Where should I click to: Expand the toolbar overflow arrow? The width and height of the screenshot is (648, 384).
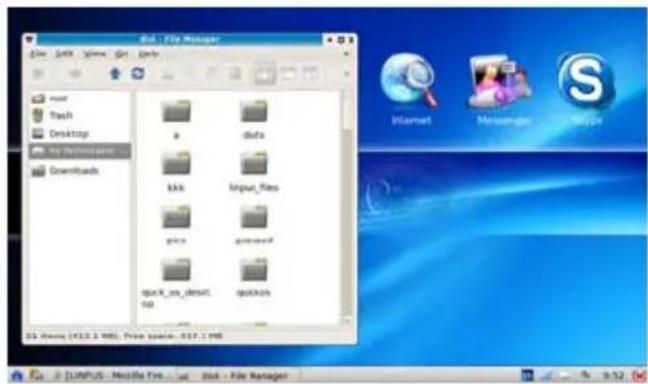pos(346,74)
